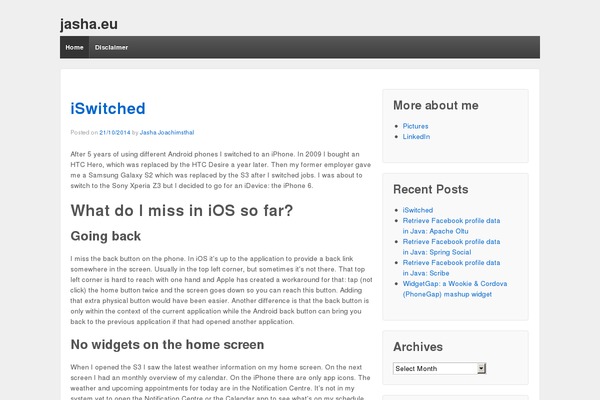Click the 'Going back' subheading
600x400 pixels.
(106, 236)
